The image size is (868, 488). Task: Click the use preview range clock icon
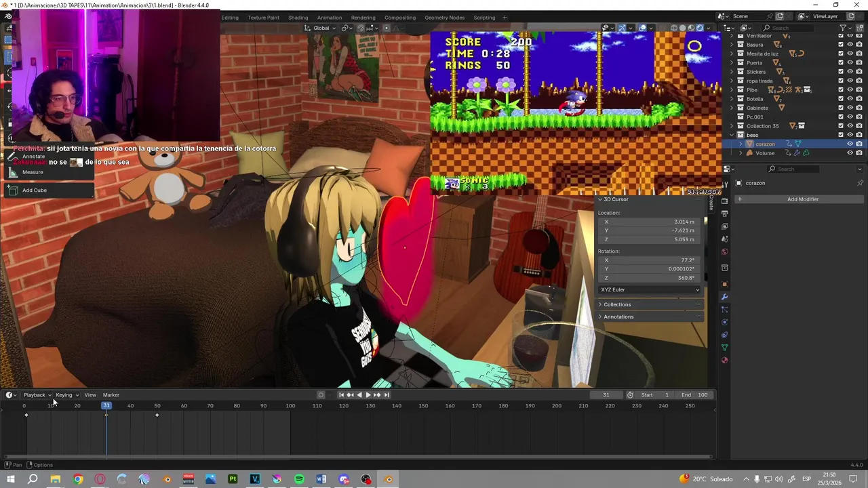point(630,394)
